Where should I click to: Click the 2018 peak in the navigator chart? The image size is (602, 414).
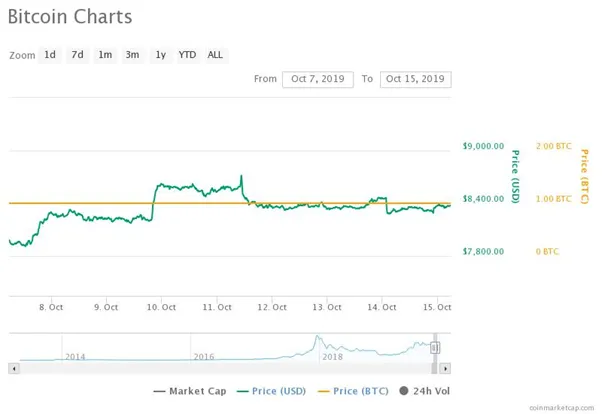tap(317, 337)
